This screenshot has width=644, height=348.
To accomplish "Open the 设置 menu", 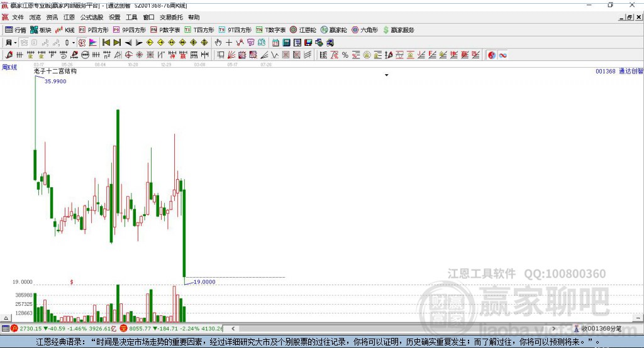I will [114, 17].
